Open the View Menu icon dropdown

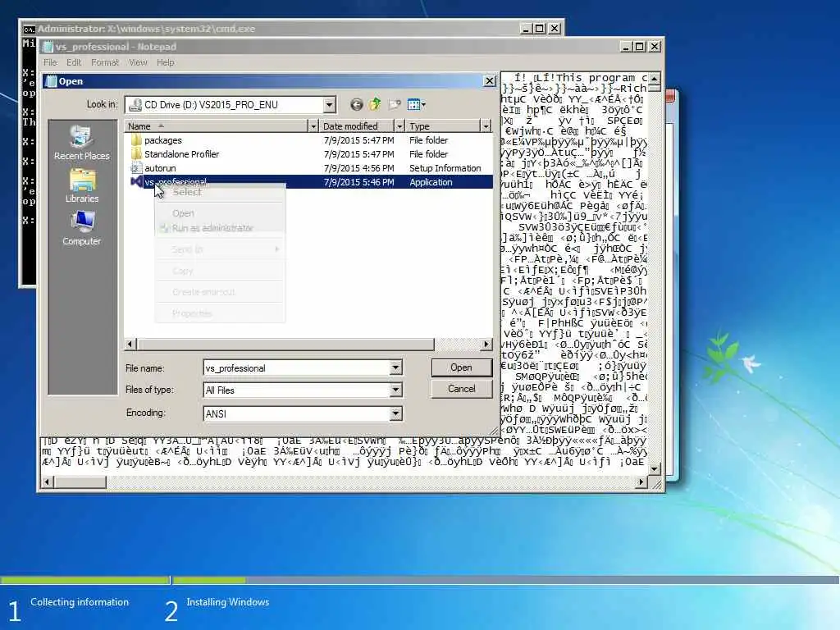[x=416, y=104]
